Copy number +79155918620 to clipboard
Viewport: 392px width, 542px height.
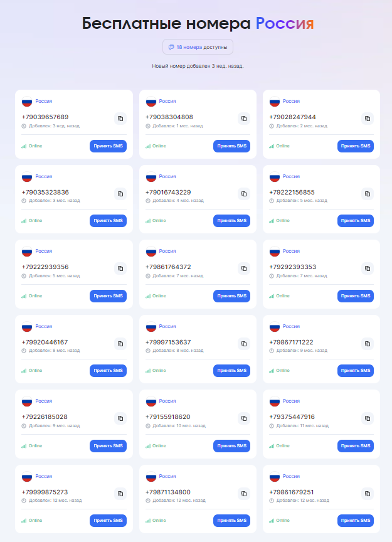click(244, 418)
